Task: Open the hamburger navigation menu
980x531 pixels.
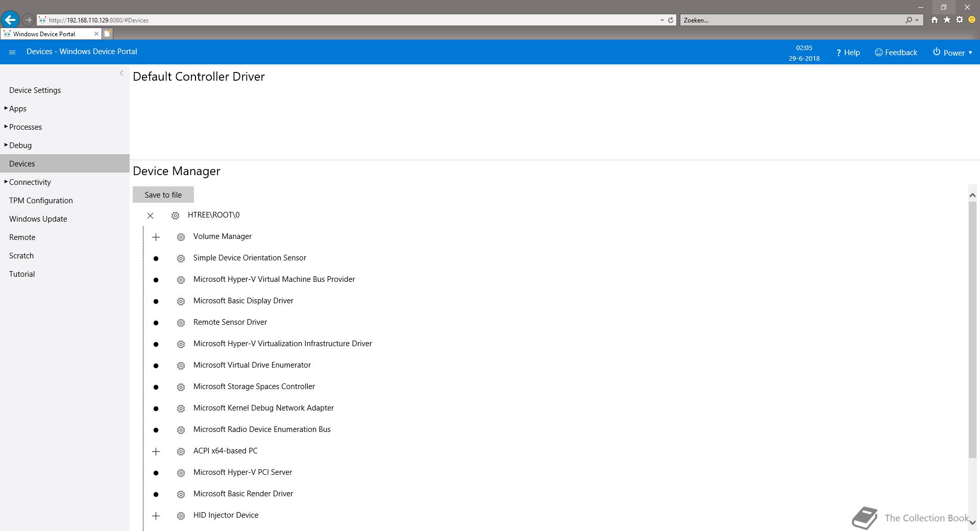Action: [12, 52]
